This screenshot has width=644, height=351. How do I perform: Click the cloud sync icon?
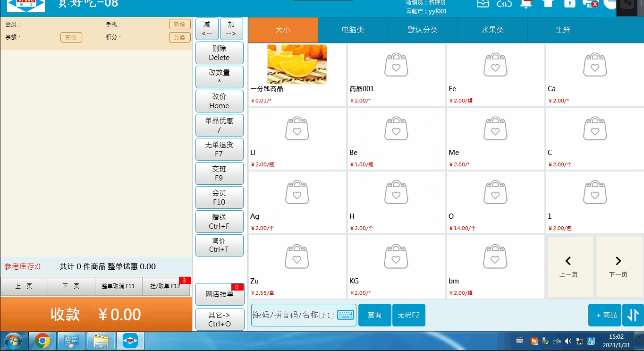504,3
